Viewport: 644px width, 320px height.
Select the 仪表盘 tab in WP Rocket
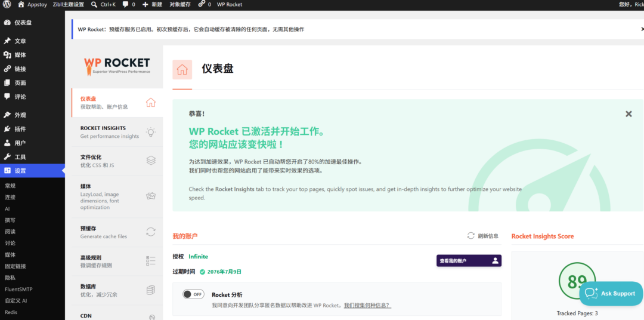tap(117, 103)
